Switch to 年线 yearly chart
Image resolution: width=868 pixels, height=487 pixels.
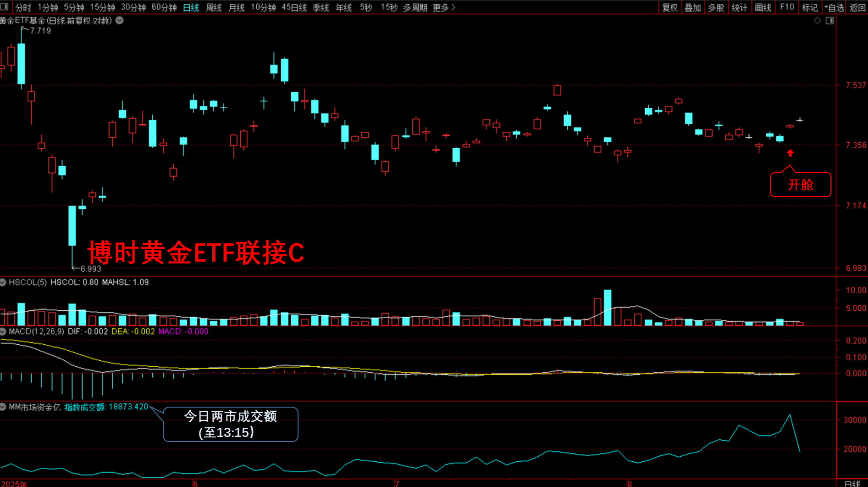pyautogui.click(x=343, y=7)
